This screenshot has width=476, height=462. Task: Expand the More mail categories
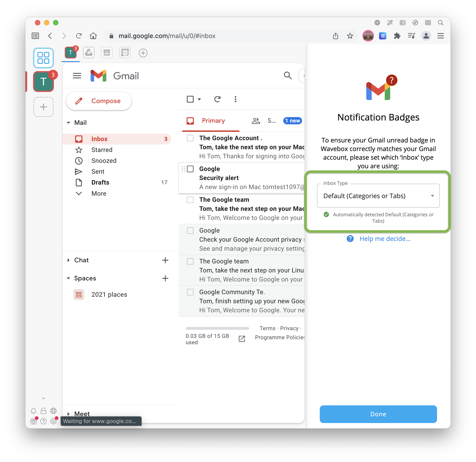(x=99, y=193)
